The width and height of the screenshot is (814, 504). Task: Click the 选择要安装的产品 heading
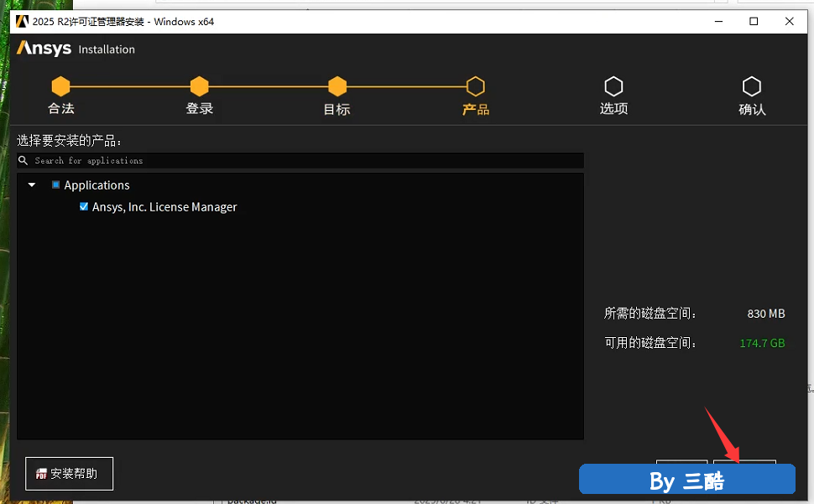point(69,141)
